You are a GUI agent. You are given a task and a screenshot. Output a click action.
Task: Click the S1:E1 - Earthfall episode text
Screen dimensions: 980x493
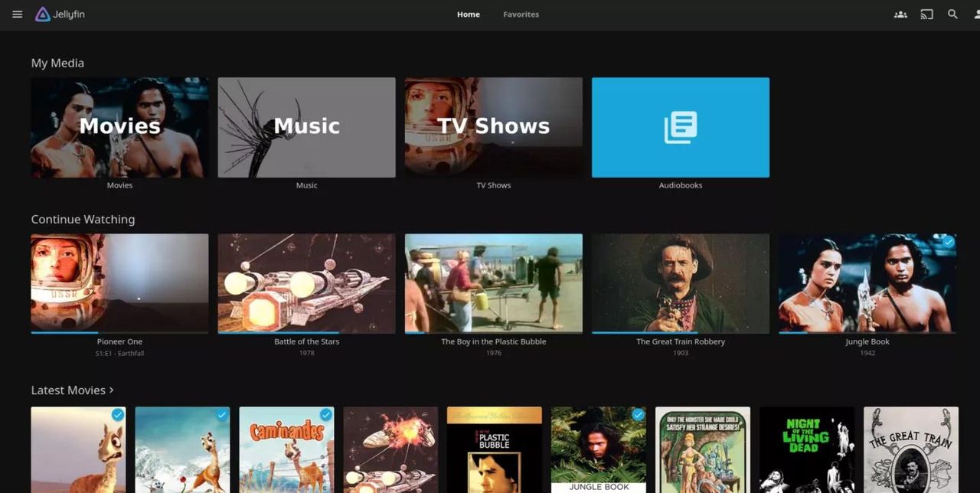pos(119,354)
